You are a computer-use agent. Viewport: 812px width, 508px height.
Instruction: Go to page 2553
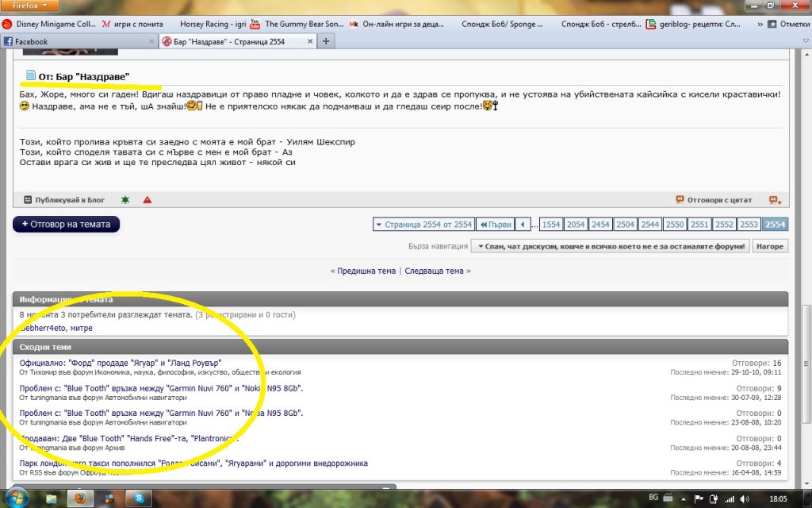tap(749, 225)
